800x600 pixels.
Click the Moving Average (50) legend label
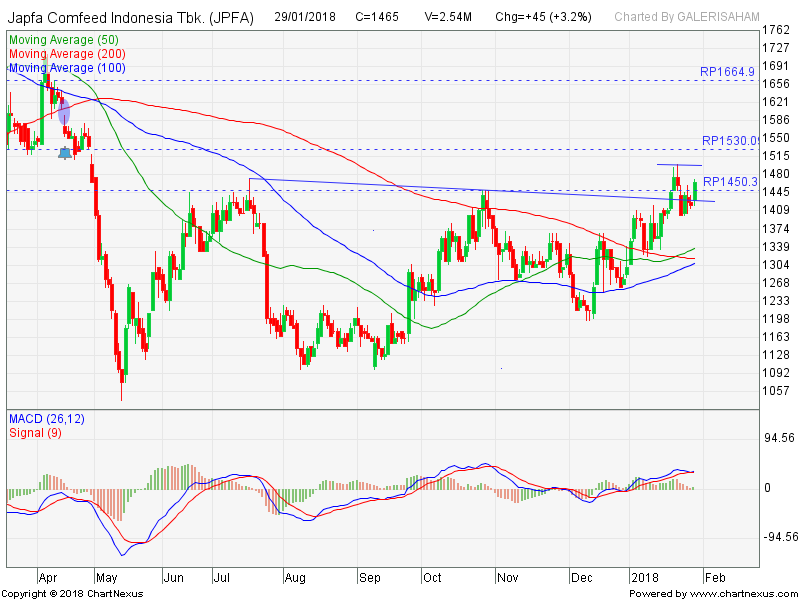click(63, 40)
